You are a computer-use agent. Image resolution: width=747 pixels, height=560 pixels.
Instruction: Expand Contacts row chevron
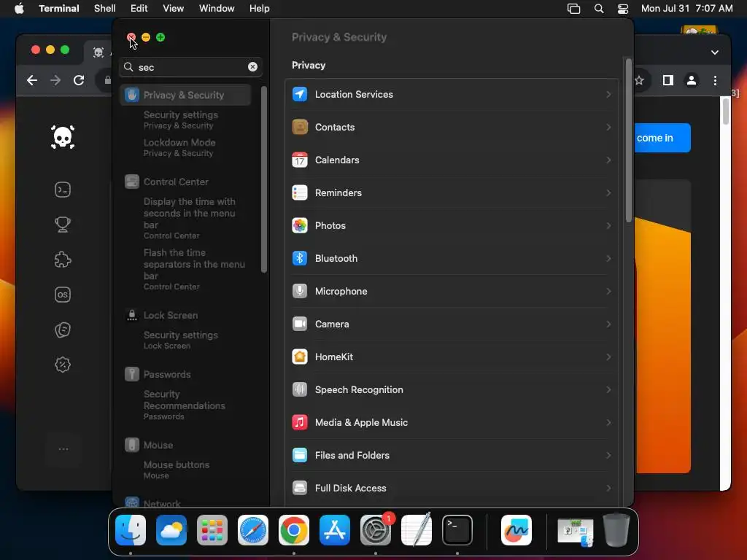pos(608,127)
